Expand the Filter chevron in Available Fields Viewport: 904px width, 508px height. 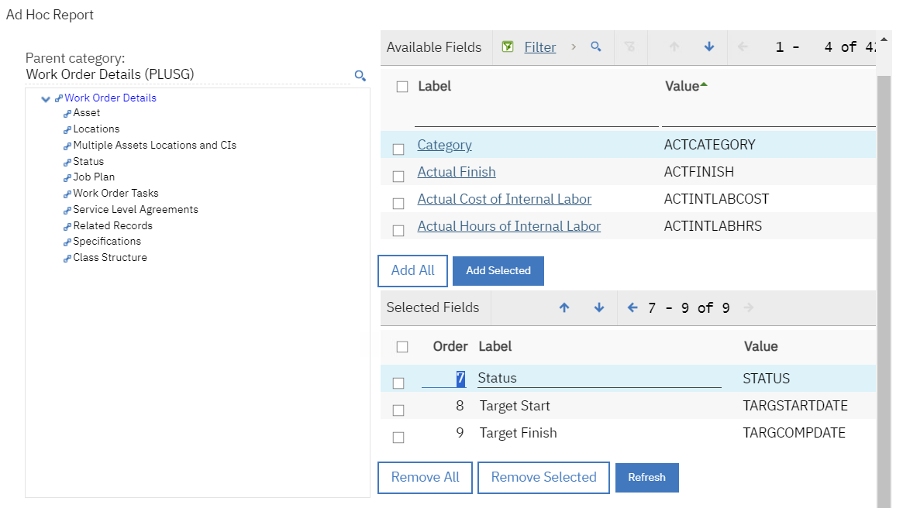point(573,47)
